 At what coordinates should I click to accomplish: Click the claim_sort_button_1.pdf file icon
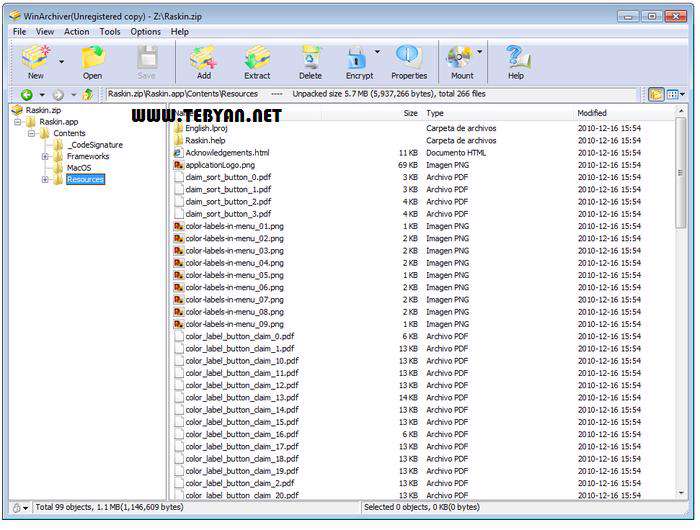pos(179,189)
